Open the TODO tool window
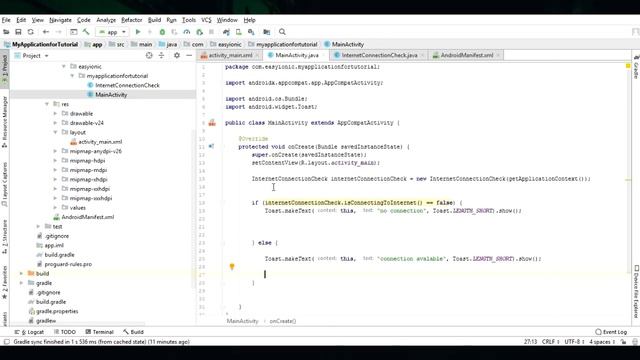The width and height of the screenshot is (640, 360). tap(65, 332)
